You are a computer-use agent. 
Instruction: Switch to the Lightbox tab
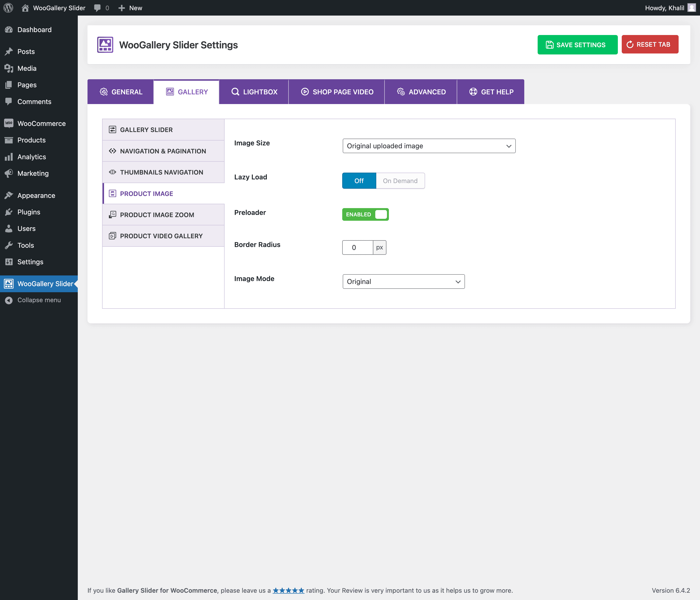coord(254,92)
